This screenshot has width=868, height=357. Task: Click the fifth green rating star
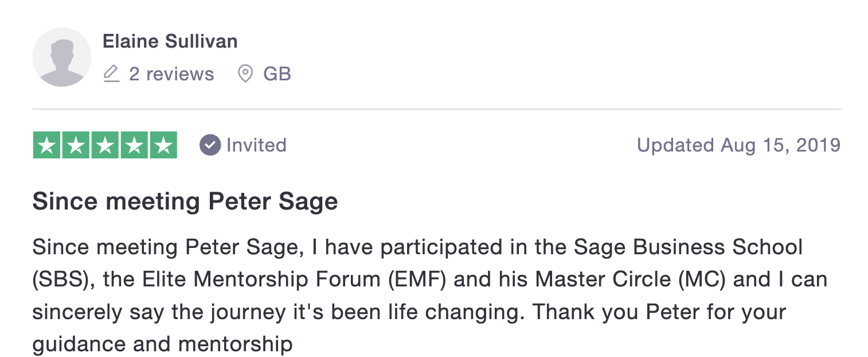click(163, 145)
